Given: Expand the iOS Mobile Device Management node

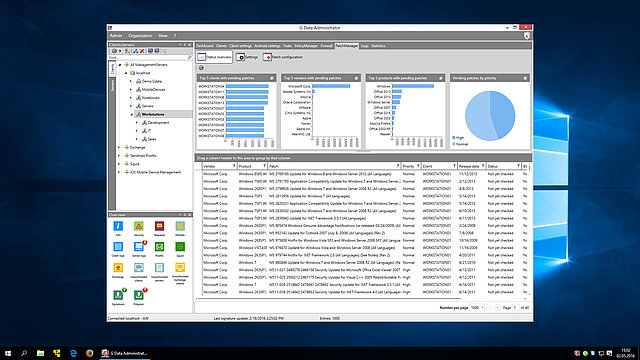Looking at the screenshot, I should 119,172.
